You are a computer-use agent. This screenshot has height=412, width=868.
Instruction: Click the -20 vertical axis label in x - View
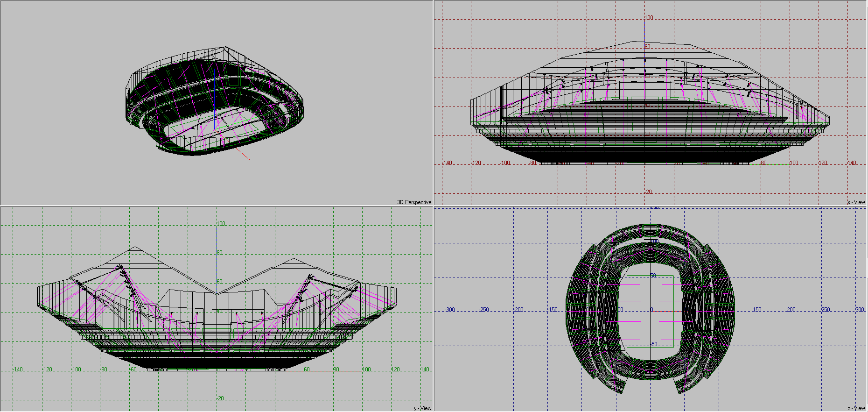point(648,192)
